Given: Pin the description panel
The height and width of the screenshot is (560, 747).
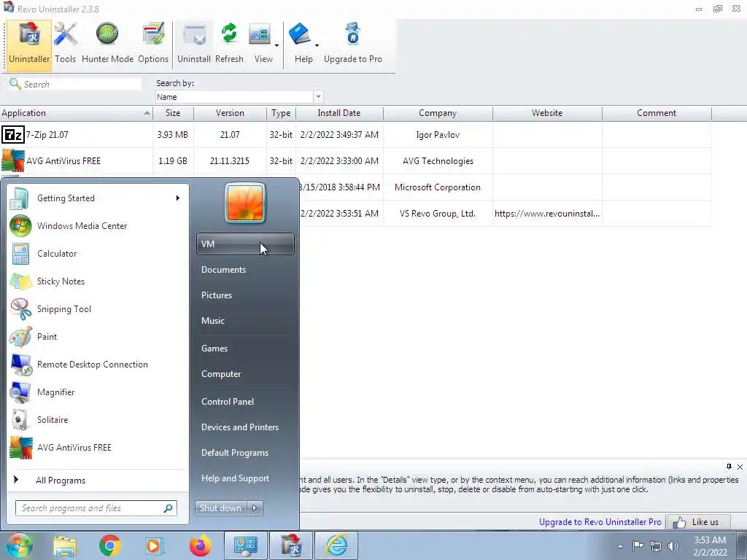Looking at the screenshot, I should tap(729, 467).
